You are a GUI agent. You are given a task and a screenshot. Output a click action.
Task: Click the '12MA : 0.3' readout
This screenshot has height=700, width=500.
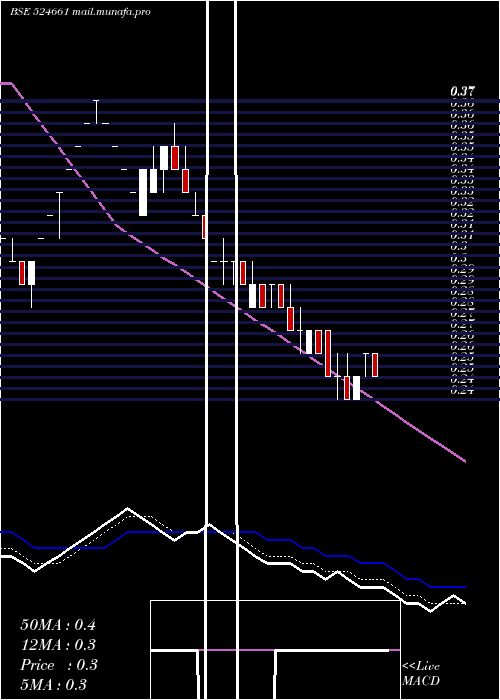58,645
